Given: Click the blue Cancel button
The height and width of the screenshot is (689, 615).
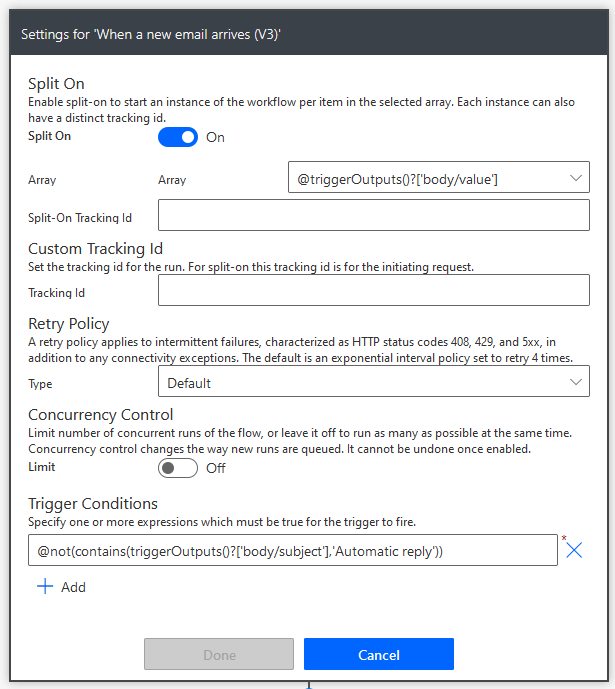Looking at the screenshot, I should tap(378, 655).
